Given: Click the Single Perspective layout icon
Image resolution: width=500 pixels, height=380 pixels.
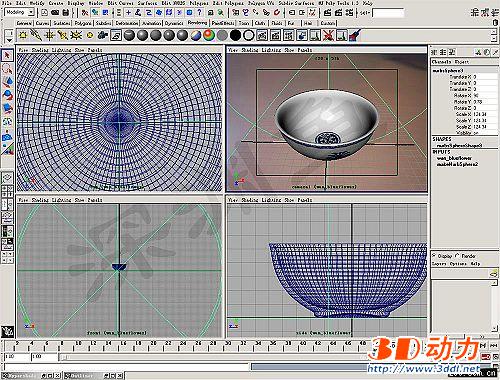Looking at the screenshot, I should point(7,178).
